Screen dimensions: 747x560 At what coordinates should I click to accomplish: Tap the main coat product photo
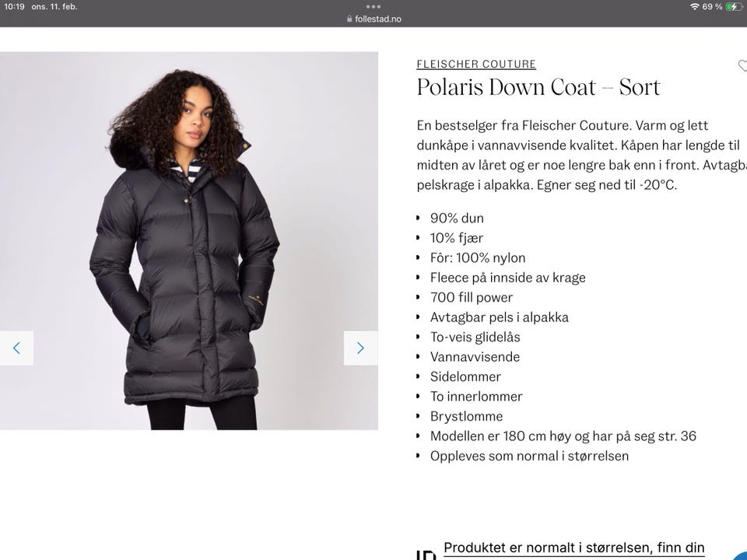[189, 241]
